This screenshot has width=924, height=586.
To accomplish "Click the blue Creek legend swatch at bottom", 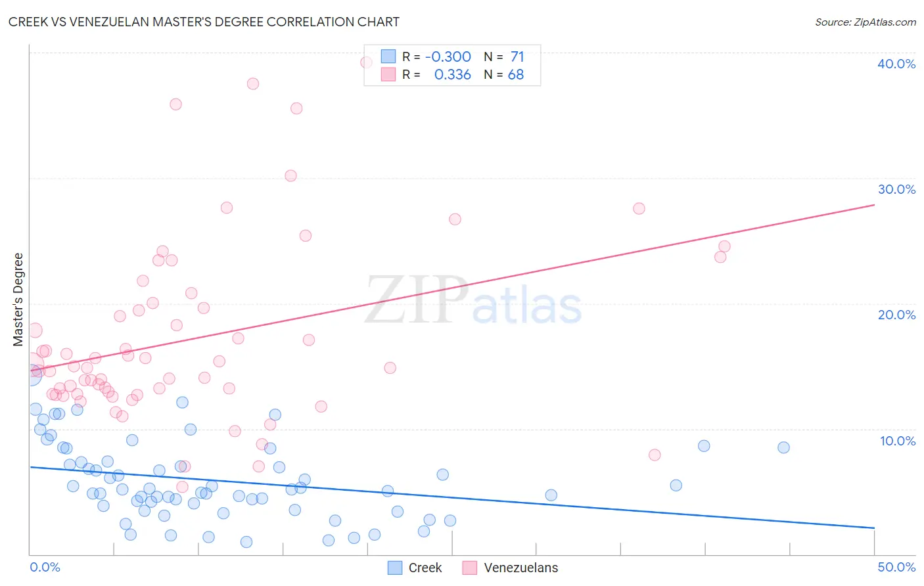I will (395, 568).
